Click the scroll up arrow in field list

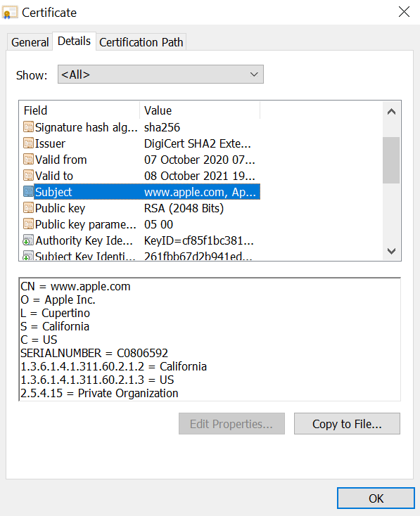coord(391,112)
